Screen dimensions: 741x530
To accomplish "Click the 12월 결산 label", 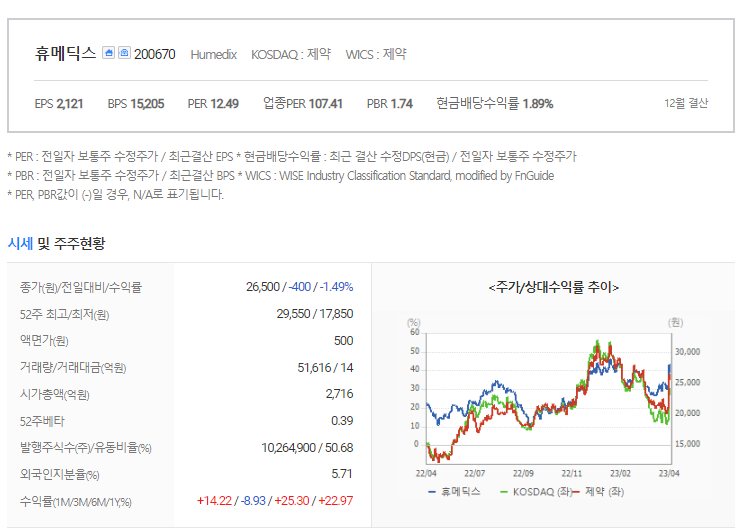I will (x=686, y=103).
